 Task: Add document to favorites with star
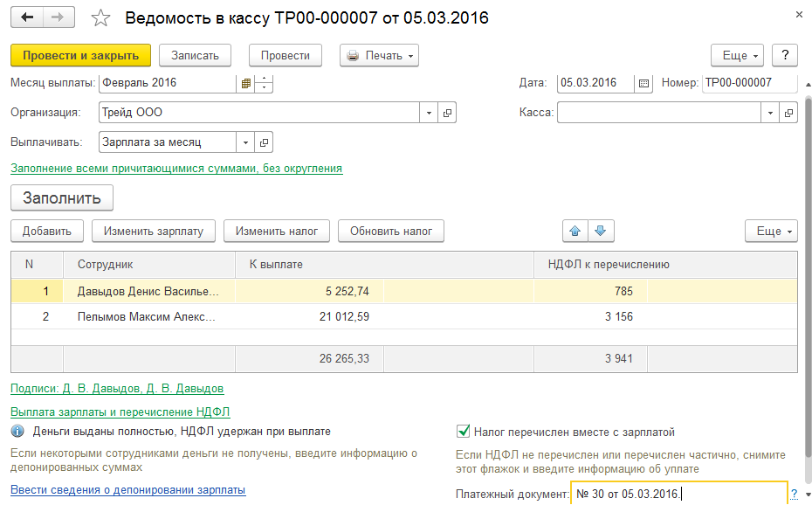(101, 18)
